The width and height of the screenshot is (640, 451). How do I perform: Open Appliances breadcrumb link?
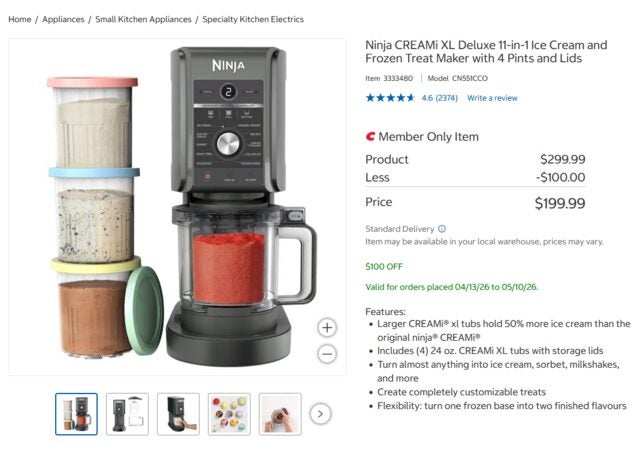point(63,19)
